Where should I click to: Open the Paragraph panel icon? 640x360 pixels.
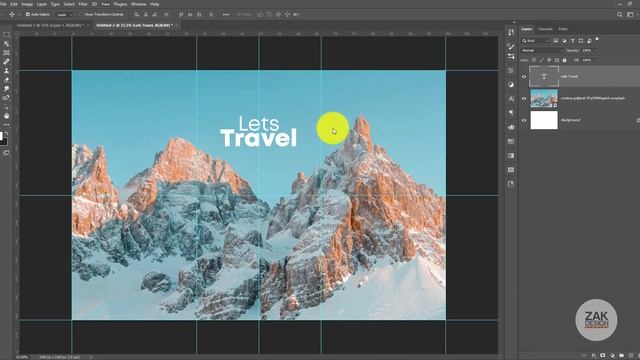click(511, 113)
